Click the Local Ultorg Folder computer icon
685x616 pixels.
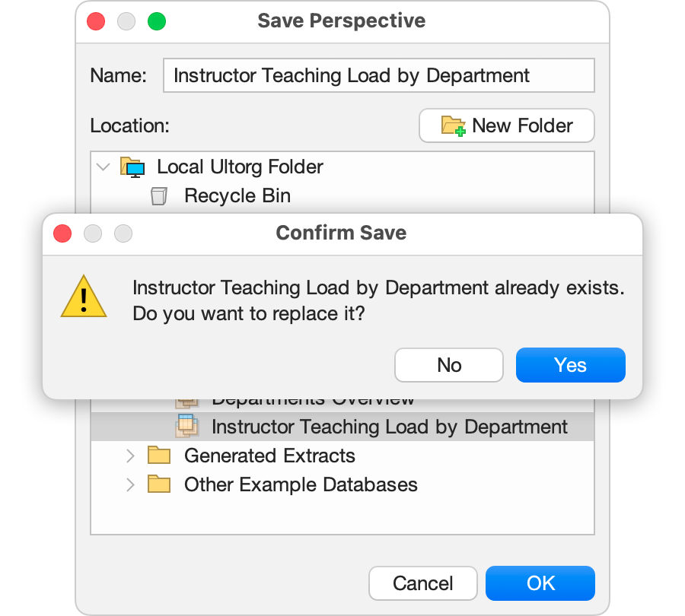click(x=133, y=167)
